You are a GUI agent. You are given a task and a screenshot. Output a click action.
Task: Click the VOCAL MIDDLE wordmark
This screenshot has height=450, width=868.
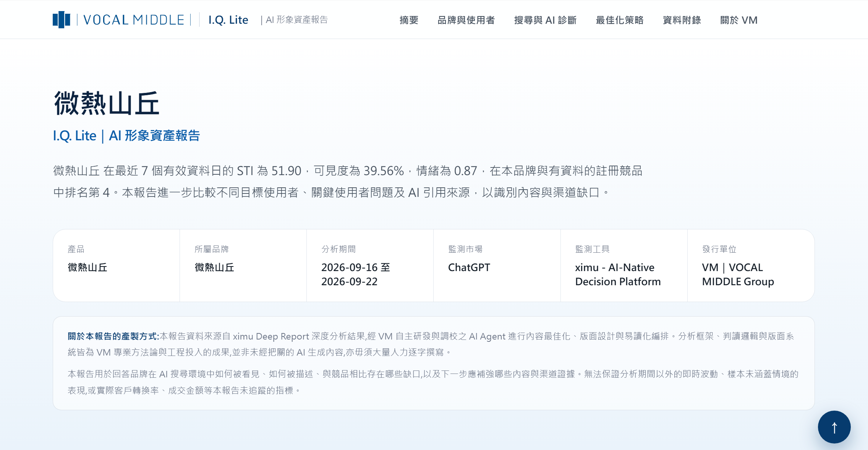[x=134, y=20]
